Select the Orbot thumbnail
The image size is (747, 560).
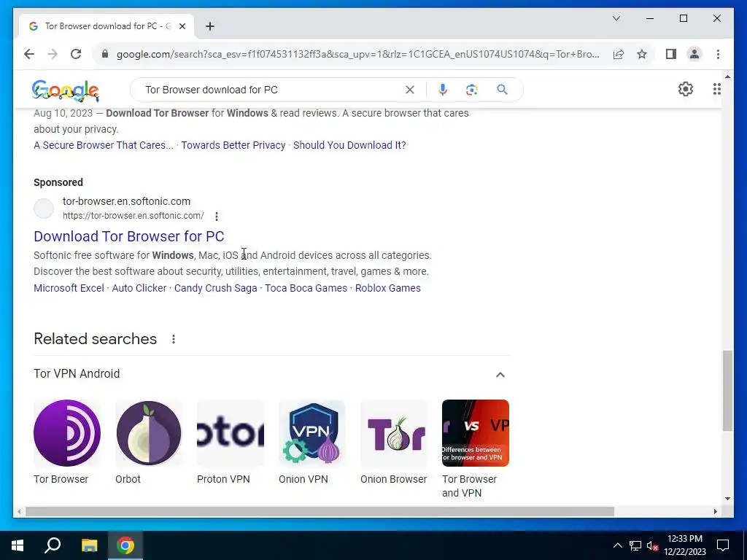coord(149,433)
